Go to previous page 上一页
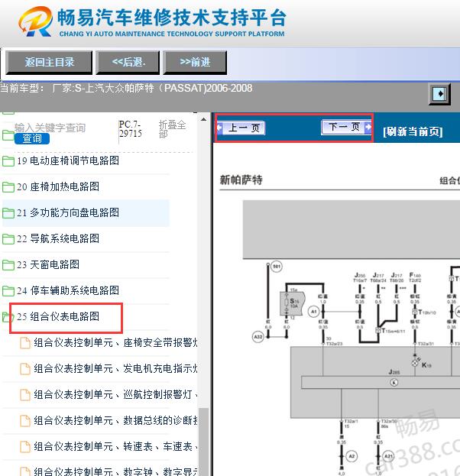Image resolution: width=460 pixels, height=476 pixels. (x=241, y=128)
